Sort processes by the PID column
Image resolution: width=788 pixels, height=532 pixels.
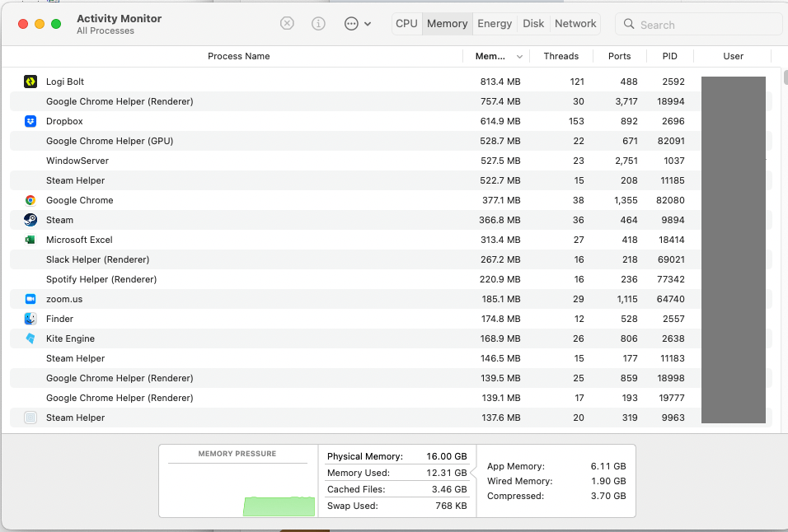[669, 56]
